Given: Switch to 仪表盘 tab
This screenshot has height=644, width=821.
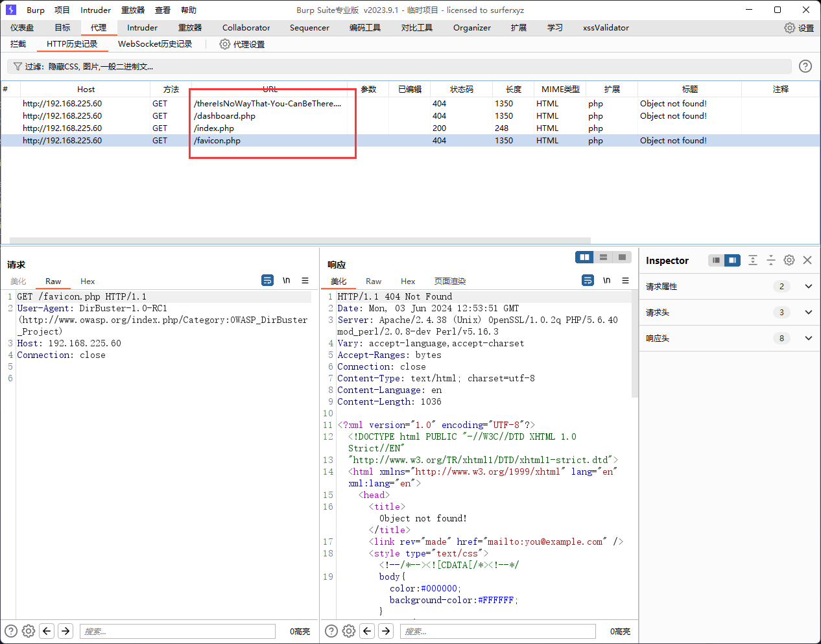Looking at the screenshot, I should click(22, 28).
